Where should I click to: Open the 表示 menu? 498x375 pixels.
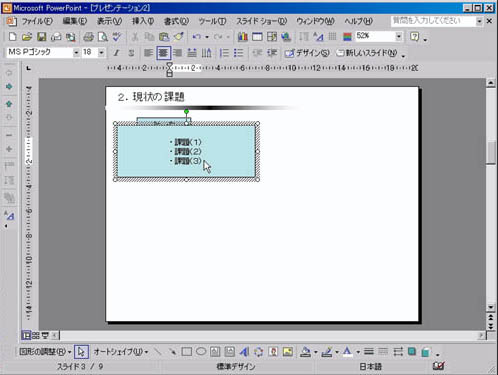[x=109, y=21]
